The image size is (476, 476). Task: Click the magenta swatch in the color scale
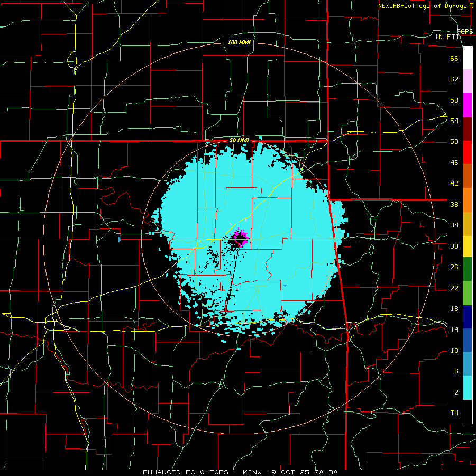point(467,105)
